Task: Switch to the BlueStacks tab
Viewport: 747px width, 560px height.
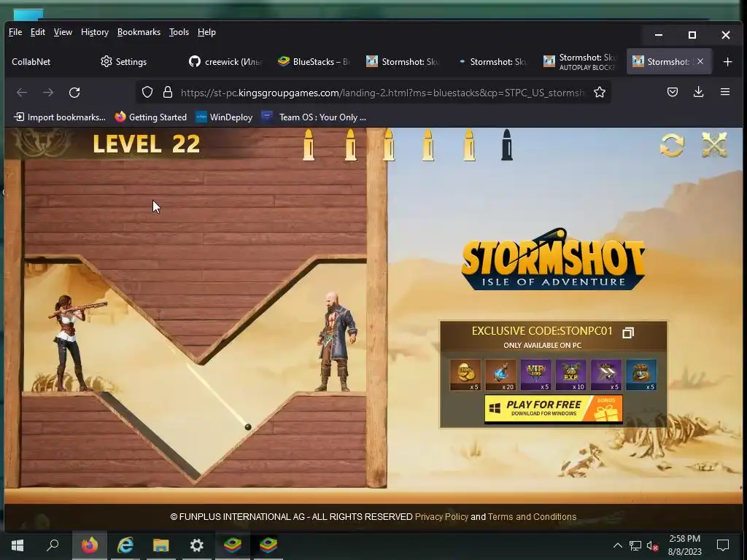Action: point(314,61)
